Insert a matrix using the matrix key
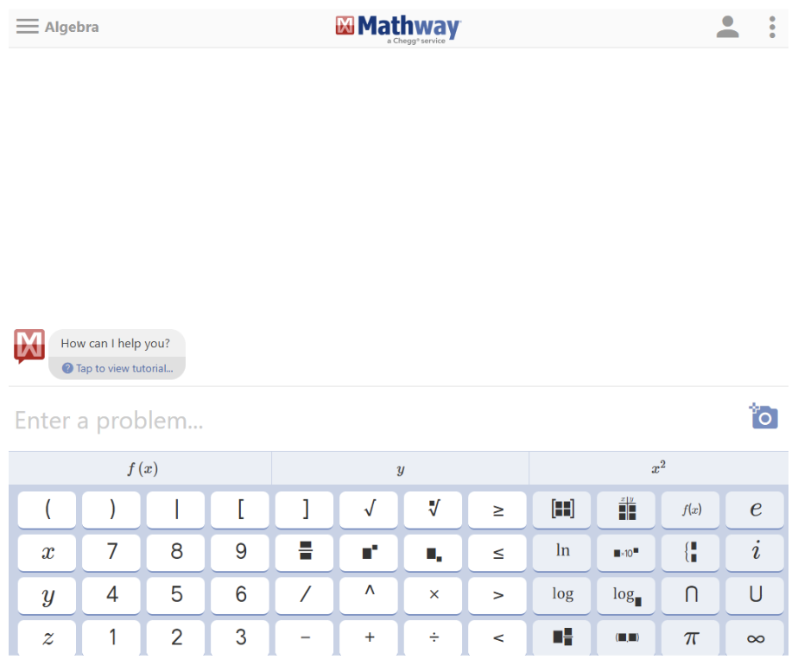The image size is (798, 672). tap(562, 510)
